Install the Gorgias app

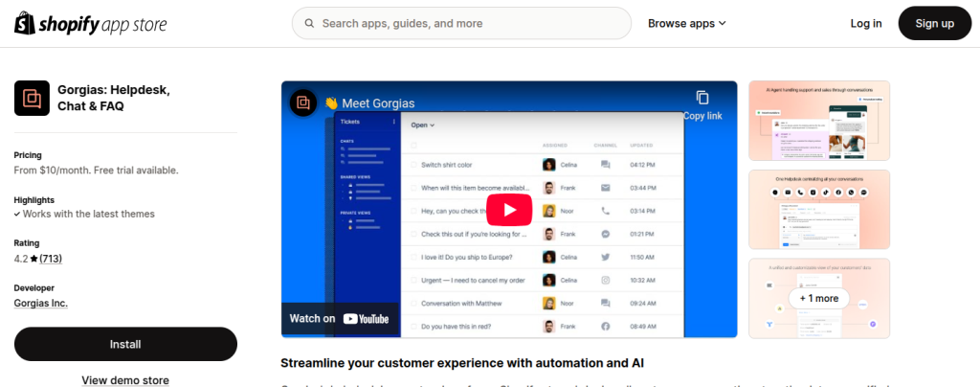(125, 344)
